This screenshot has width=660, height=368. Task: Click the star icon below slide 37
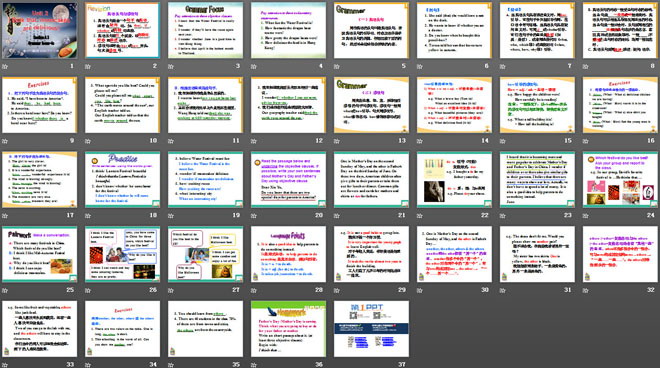tap(337, 365)
